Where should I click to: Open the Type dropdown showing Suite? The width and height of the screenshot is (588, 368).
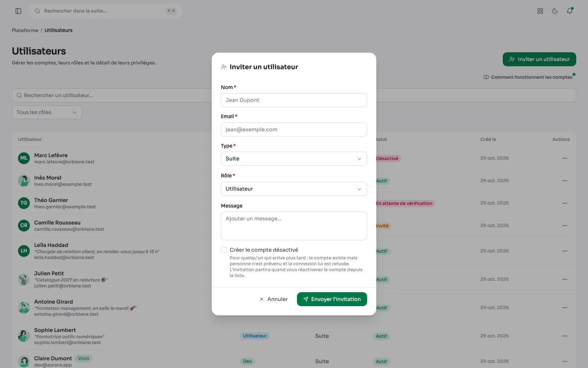point(294,159)
